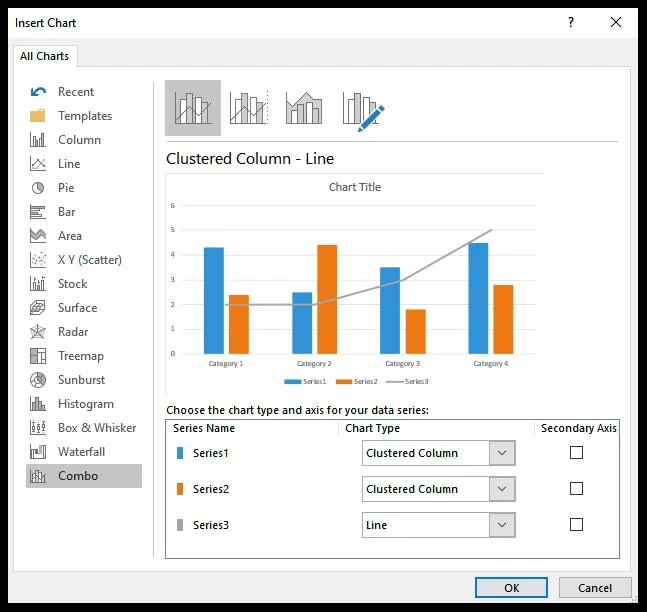
Task: Click the Category 4 axis label in preview
Action: (x=491, y=364)
